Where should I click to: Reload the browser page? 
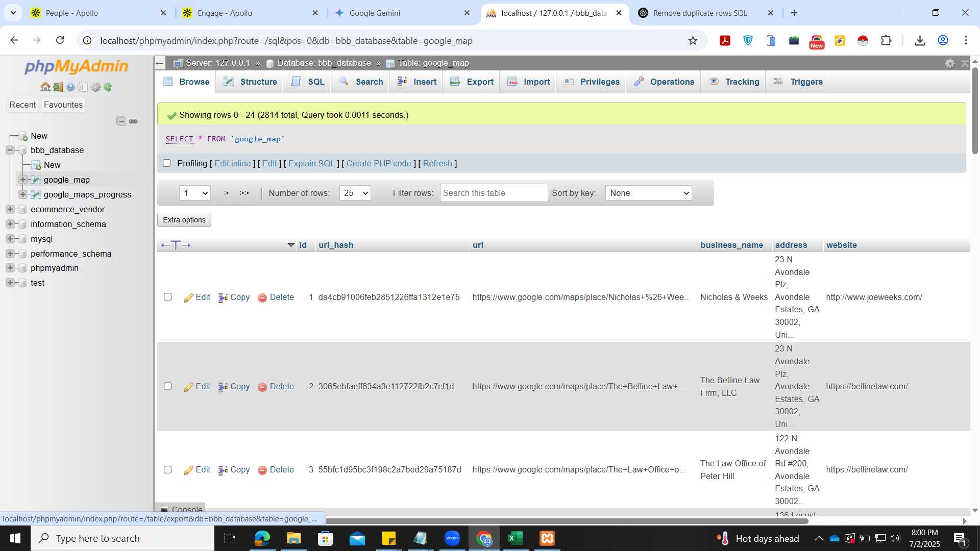60,40
